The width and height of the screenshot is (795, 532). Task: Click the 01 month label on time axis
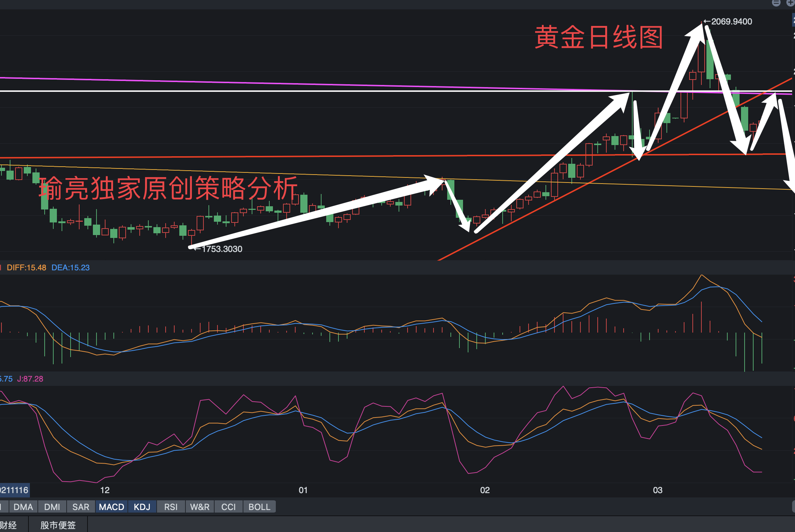pyautogui.click(x=303, y=490)
